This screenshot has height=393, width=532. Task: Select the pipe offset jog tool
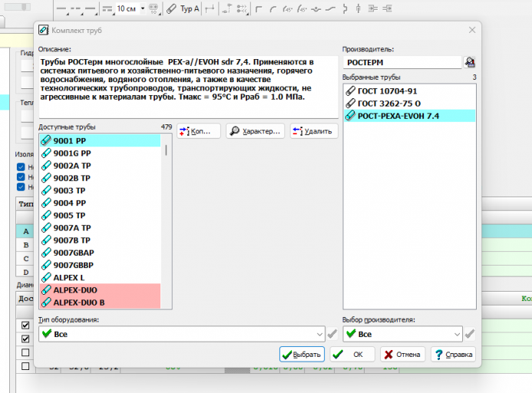coord(330,8)
